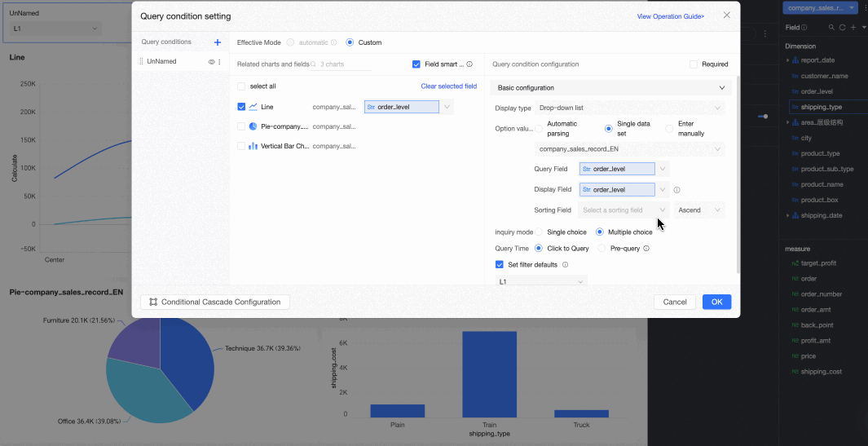Open the View Operation Guide link
The image size is (868, 446).
click(x=670, y=16)
